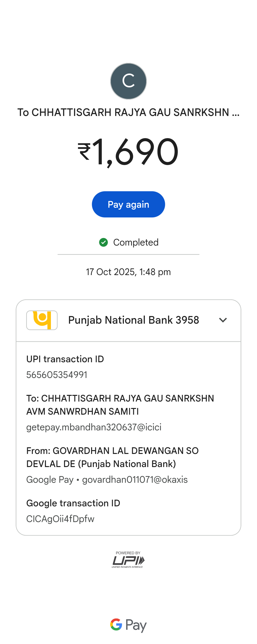Click sender UPI address govardhan011071@okaxis
The width and height of the screenshot is (257, 644).
pos(135,480)
